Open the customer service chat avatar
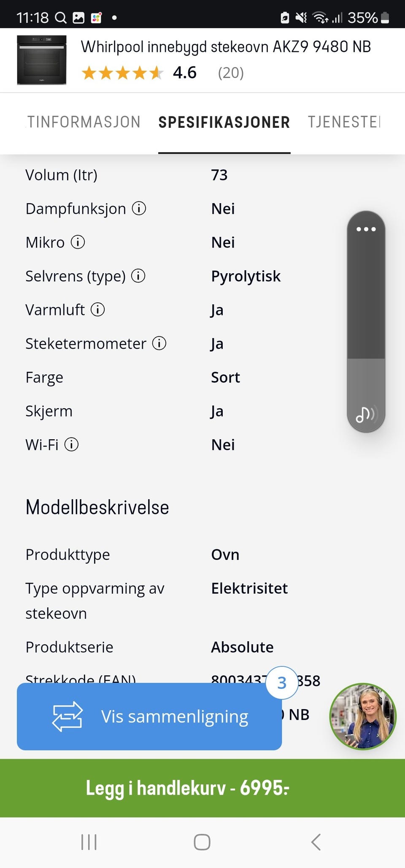405x868 pixels. pos(362,716)
